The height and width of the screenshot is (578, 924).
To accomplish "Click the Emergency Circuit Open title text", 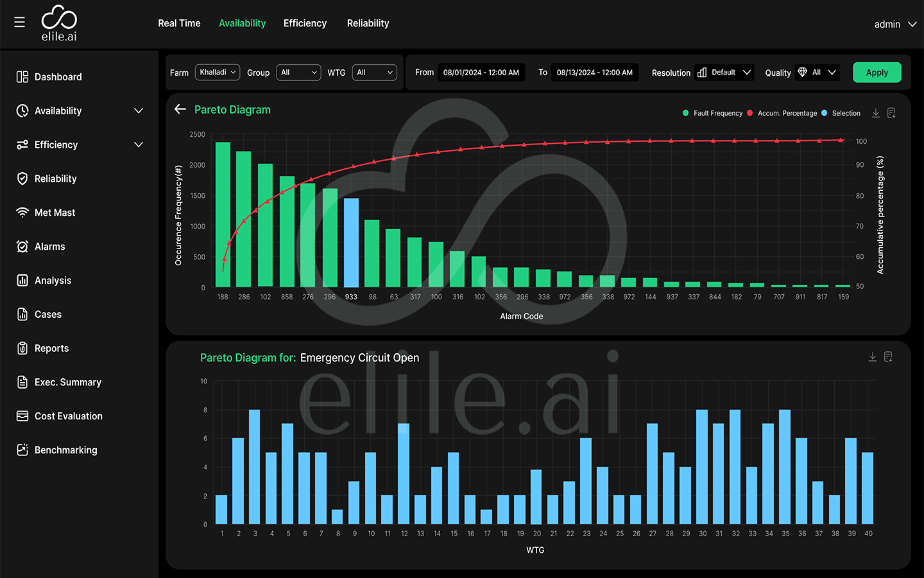I will [x=359, y=358].
